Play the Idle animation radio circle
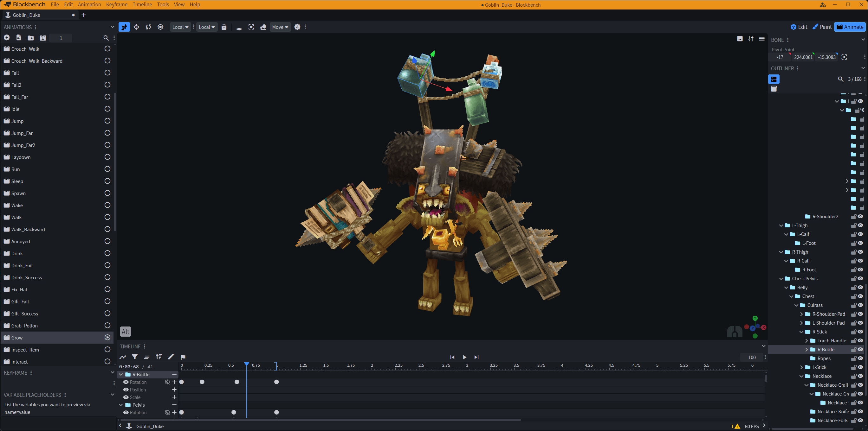Image resolution: width=868 pixels, height=431 pixels. click(x=107, y=109)
